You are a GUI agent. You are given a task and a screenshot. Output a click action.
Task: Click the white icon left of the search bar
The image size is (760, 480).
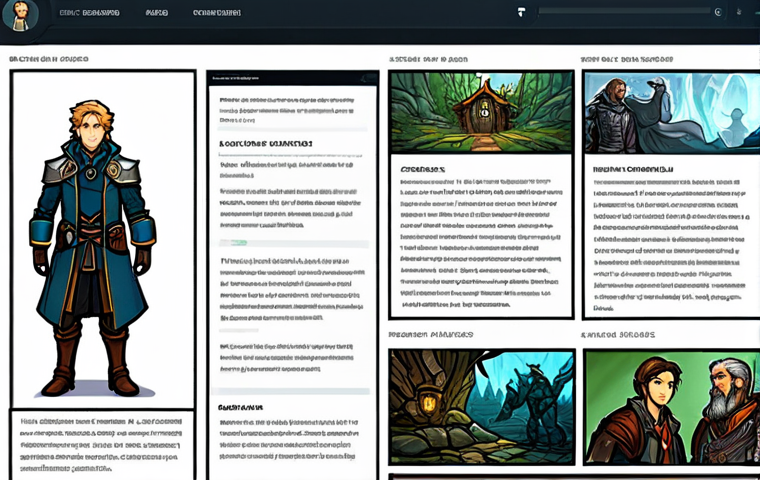[521, 13]
